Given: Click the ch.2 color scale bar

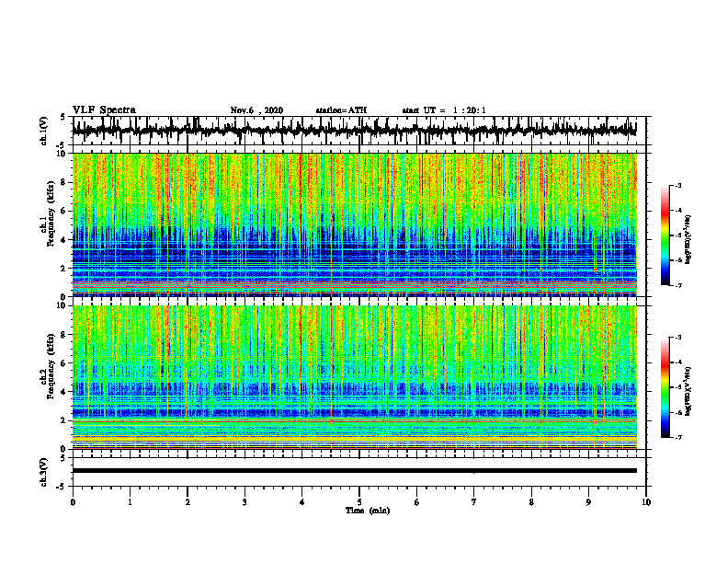Looking at the screenshot, I should (665, 387).
